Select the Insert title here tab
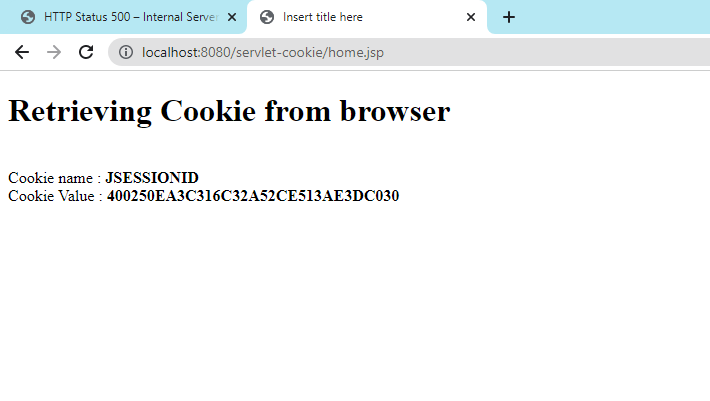The image size is (710, 401). click(x=367, y=17)
